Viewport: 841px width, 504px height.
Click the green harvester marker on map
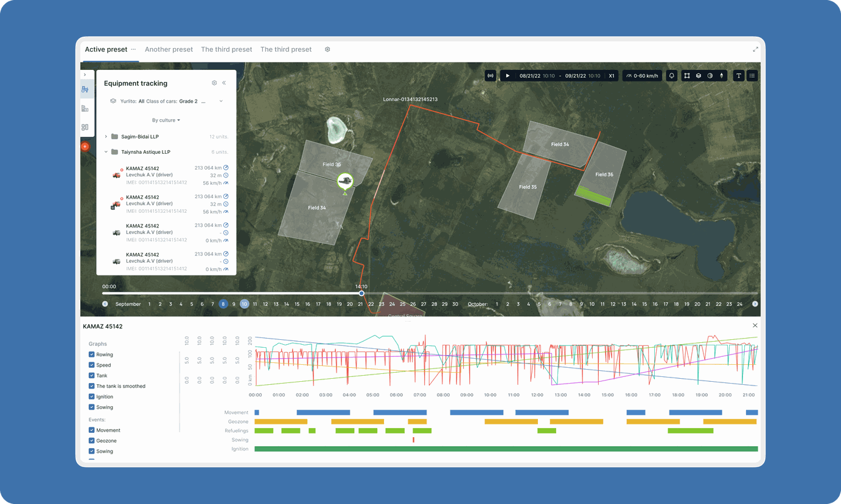coord(345,181)
